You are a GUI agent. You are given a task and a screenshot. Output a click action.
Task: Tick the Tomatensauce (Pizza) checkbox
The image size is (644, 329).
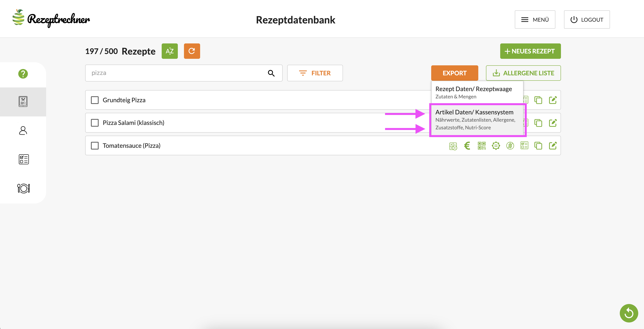tap(95, 146)
